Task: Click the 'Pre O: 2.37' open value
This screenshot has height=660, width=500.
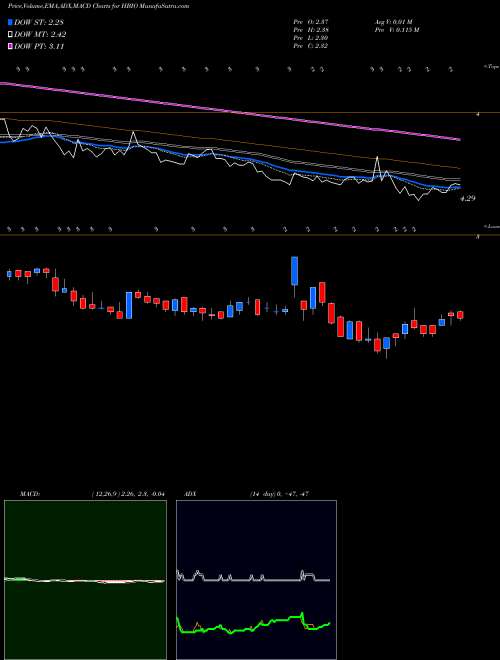Action: (x=311, y=22)
